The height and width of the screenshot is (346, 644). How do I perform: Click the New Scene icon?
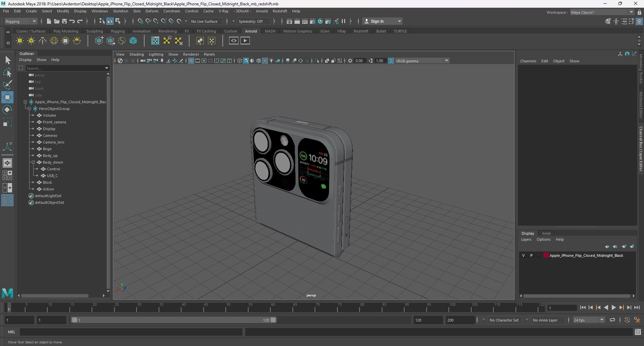[x=49, y=21]
